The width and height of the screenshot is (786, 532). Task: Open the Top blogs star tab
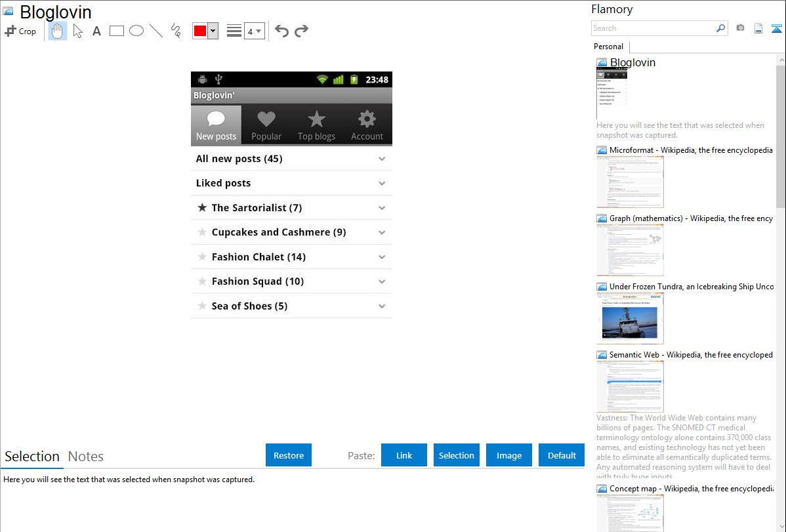point(316,125)
